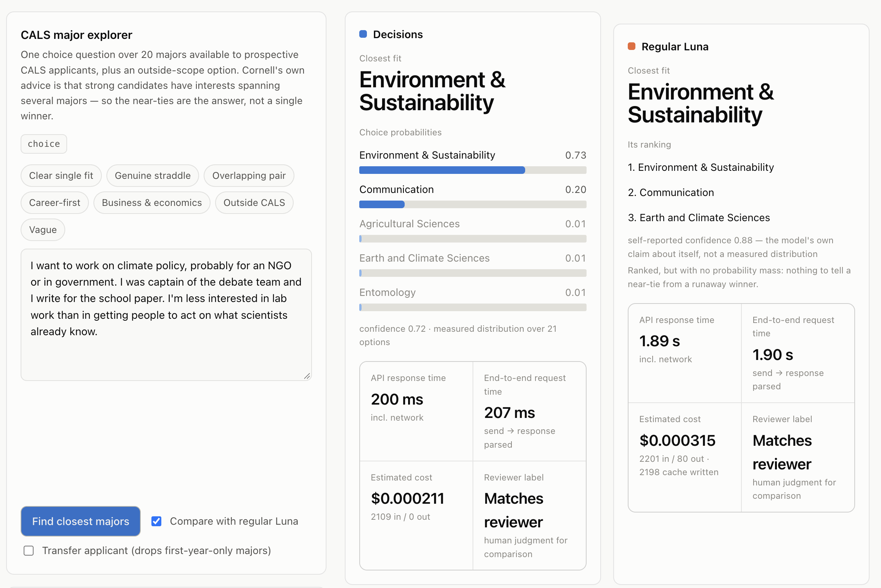Focus the applicant interests text area

click(166, 315)
